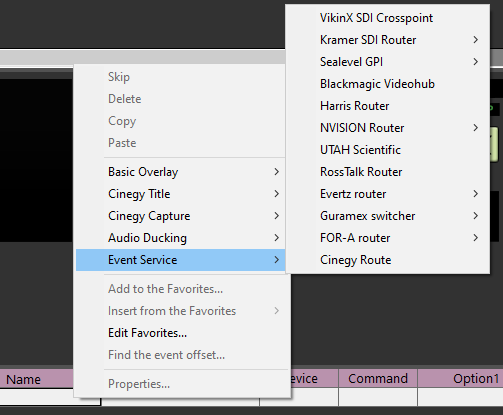Select Cinegy Route

click(388, 260)
